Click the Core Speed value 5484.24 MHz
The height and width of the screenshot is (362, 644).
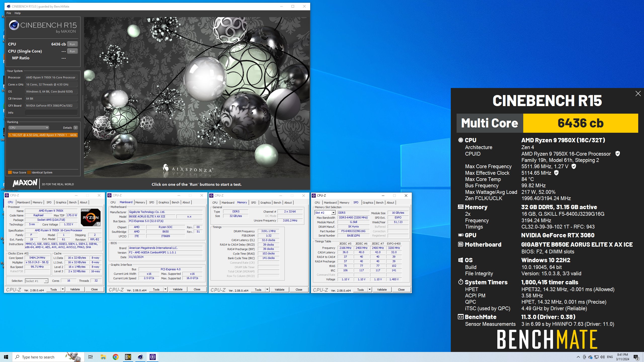point(37,258)
